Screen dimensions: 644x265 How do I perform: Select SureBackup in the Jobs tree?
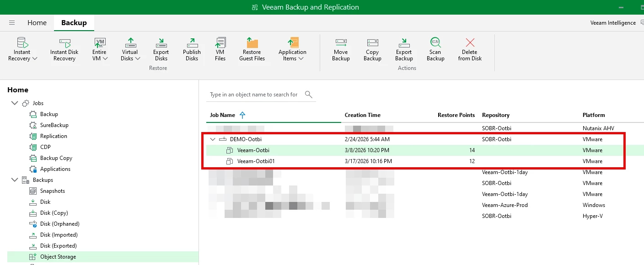click(x=54, y=125)
